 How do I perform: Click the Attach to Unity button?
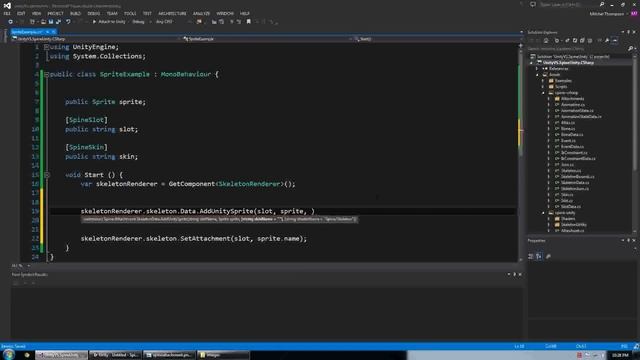pyautogui.click(x=109, y=22)
